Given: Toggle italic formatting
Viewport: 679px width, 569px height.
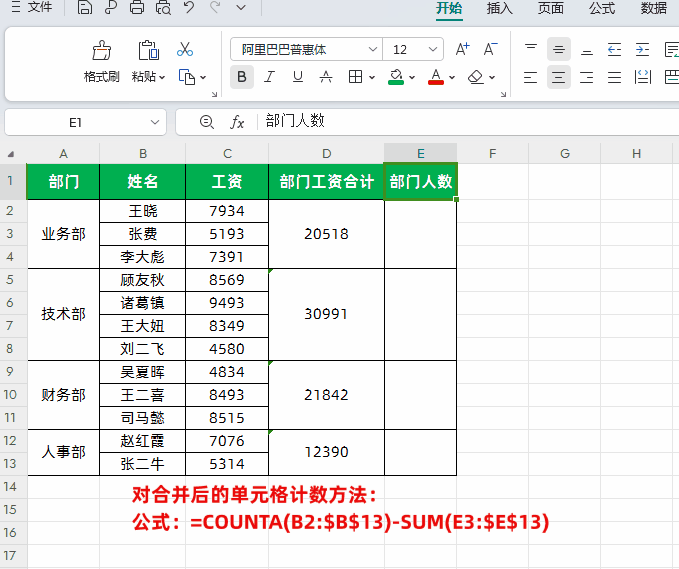Looking at the screenshot, I should (x=269, y=77).
